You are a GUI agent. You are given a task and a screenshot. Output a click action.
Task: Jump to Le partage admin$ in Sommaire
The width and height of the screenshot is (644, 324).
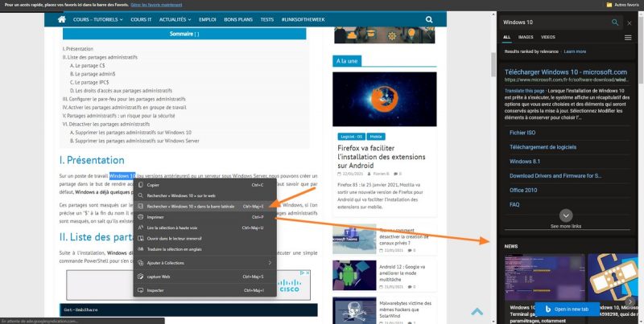pyautogui.click(x=93, y=74)
